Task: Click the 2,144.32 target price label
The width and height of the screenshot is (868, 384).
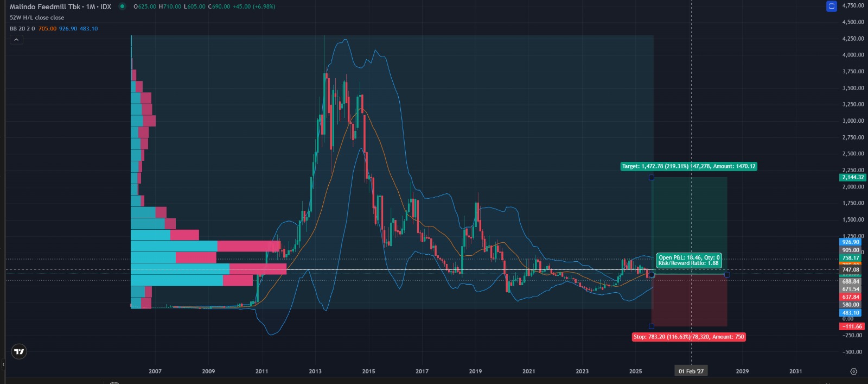Action: (x=853, y=177)
